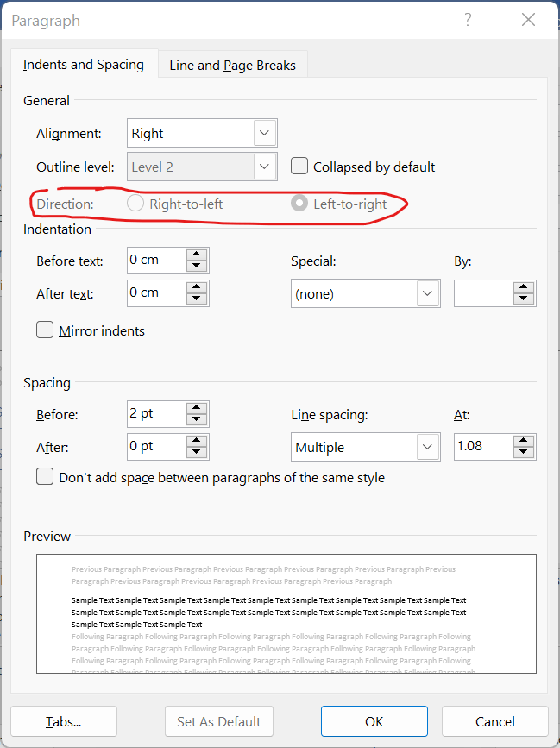
Task: Confirm with the OK button
Action: [374, 721]
